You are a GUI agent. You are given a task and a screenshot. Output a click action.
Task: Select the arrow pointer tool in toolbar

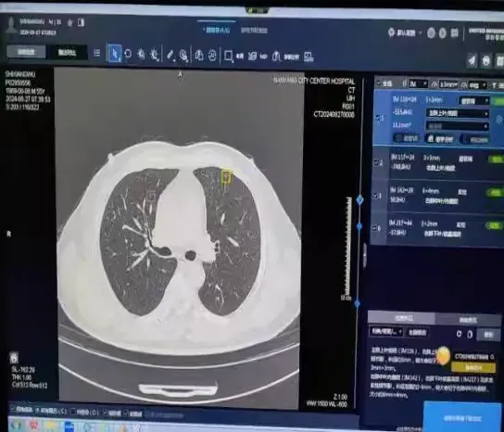[115, 54]
